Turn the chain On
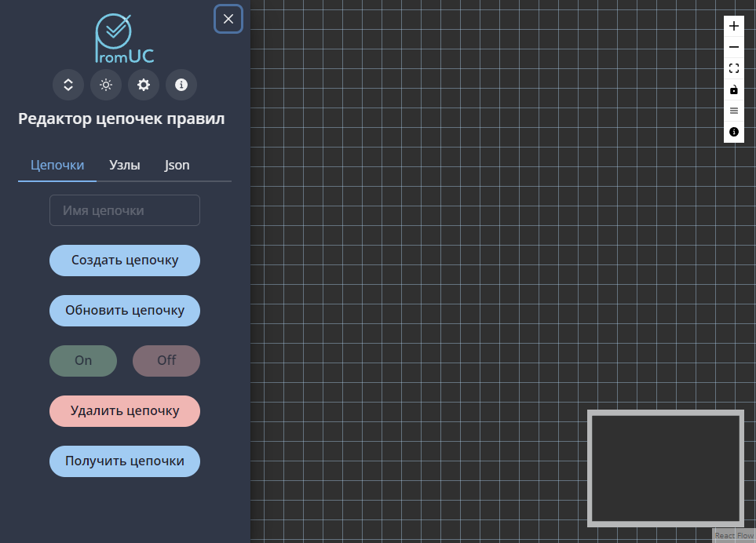This screenshot has width=756, height=543. [83, 361]
